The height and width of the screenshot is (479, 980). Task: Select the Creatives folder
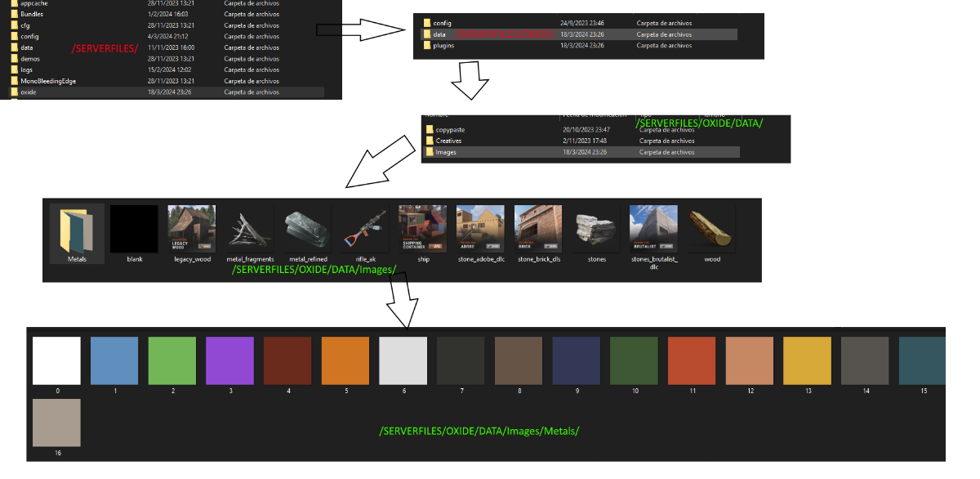pyautogui.click(x=448, y=141)
